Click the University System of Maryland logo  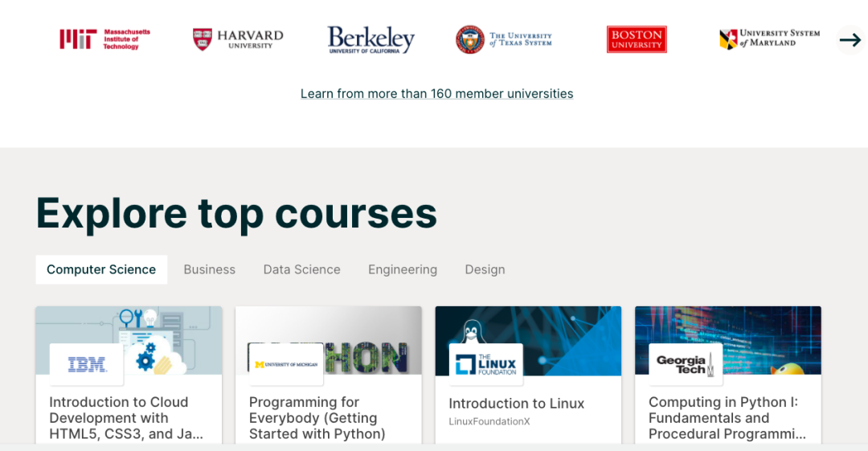(769, 39)
